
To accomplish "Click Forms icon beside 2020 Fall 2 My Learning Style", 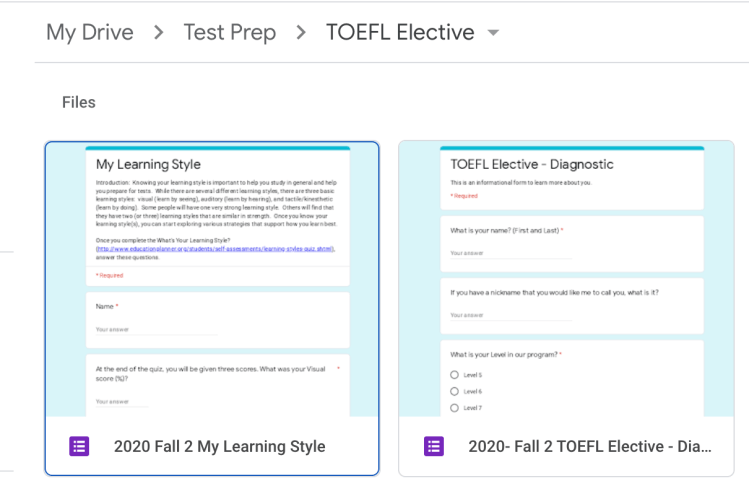I will click(79, 447).
